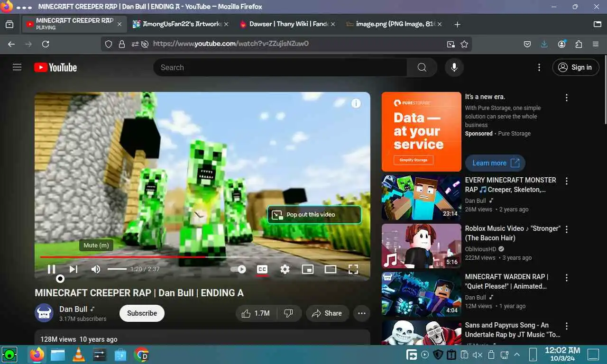The image size is (607, 364).
Task: Open the Roblox Music Video Stronger thumbnail
Action: [x=422, y=246]
